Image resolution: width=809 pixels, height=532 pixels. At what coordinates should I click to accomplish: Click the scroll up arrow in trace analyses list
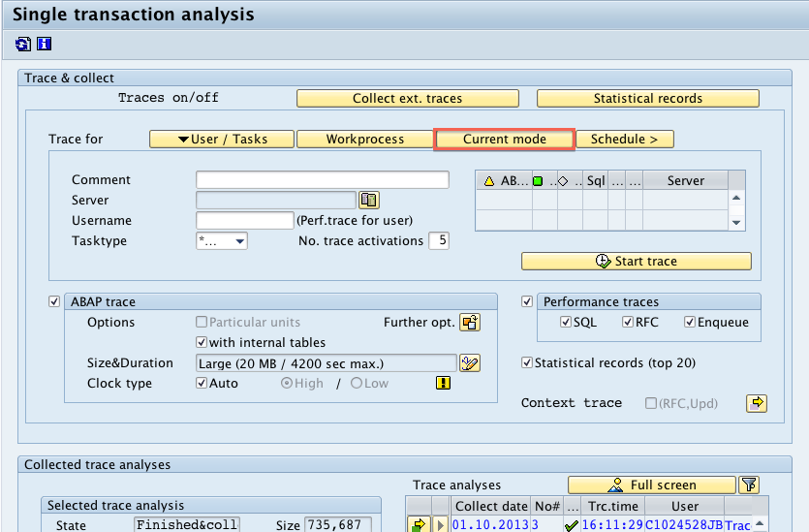pyautogui.click(x=760, y=523)
